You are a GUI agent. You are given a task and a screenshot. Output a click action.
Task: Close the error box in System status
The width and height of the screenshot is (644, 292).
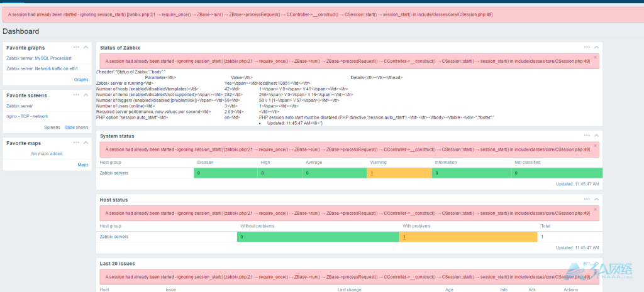[595, 145]
